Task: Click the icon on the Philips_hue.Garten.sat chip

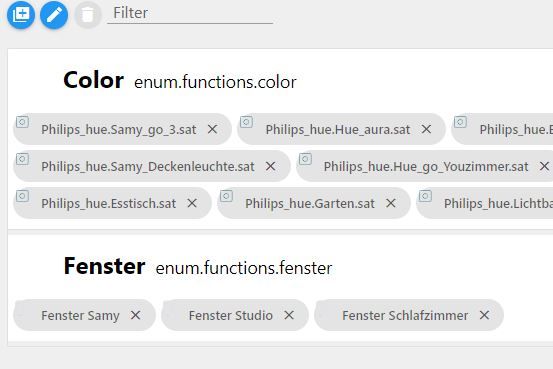Action: (226, 196)
